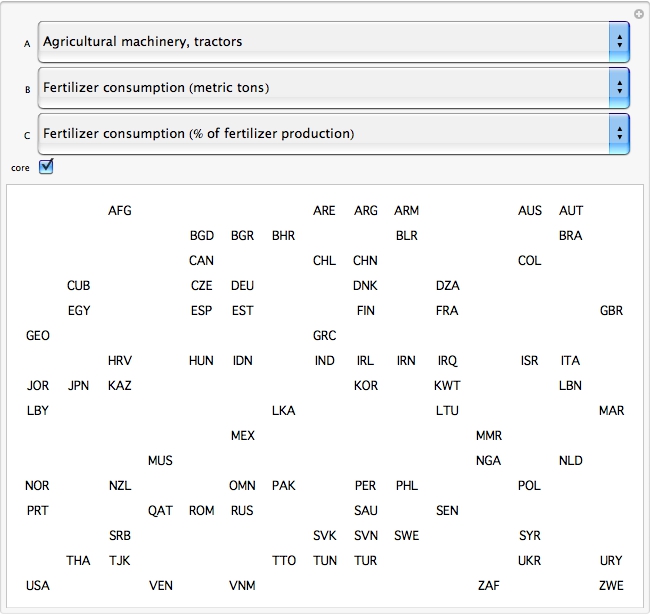Click the AUT country code
650x616 pixels.
(571, 211)
